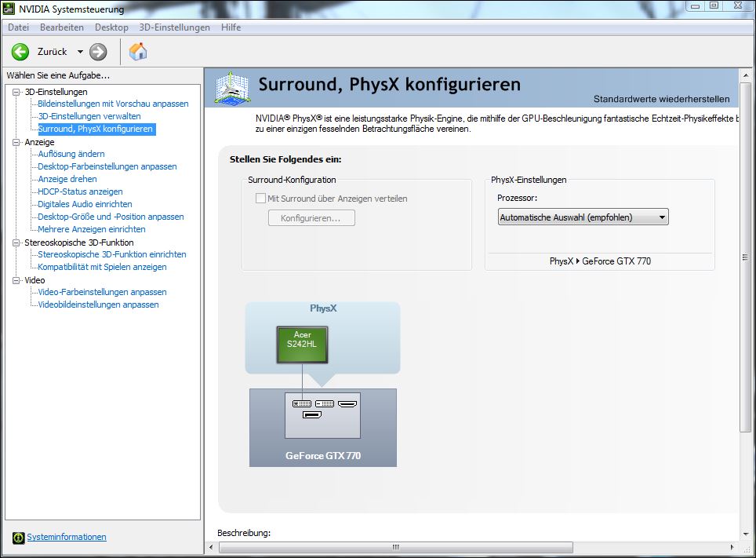Collapse the Stereoskopische 3D-Funktion tree node
756x558 pixels.
(16, 243)
